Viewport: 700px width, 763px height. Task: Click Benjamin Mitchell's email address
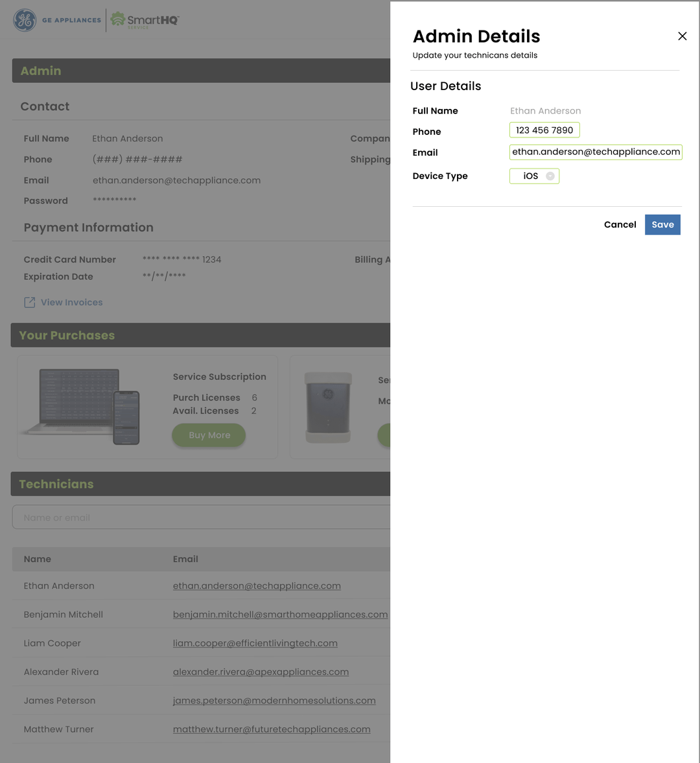(280, 614)
